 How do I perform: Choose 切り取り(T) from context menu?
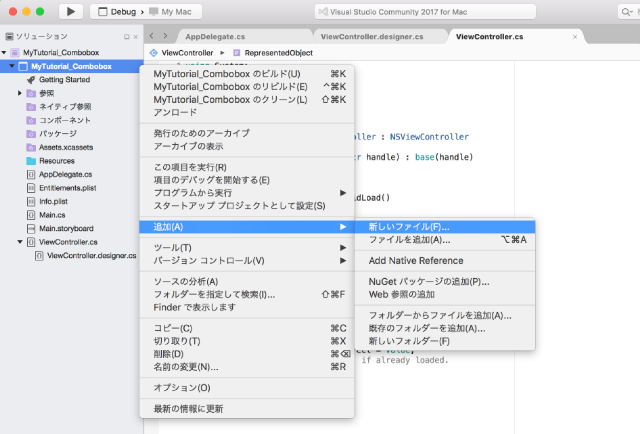click(x=247, y=341)
